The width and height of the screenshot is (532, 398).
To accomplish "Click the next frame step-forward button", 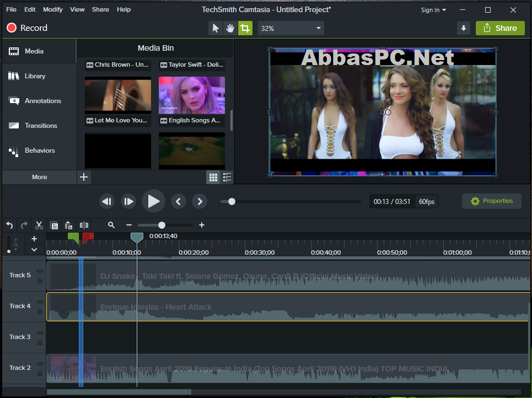I will point(128,202).
